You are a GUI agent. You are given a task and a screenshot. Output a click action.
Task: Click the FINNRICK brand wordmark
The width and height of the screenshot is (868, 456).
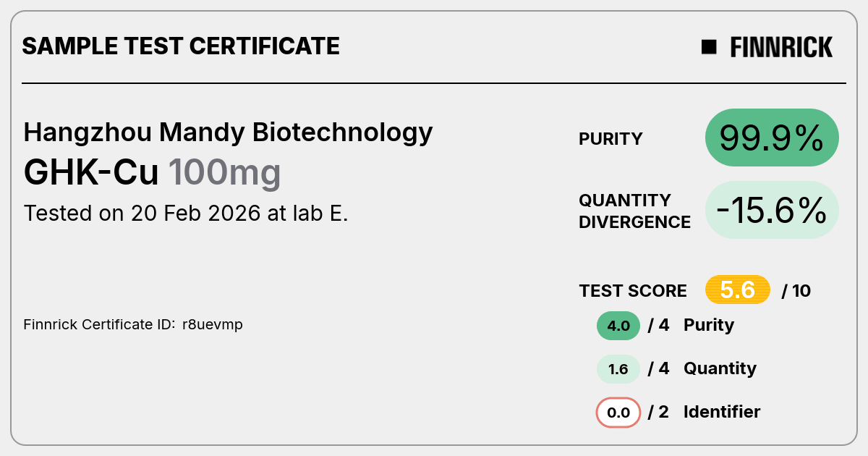click(781, 47)
